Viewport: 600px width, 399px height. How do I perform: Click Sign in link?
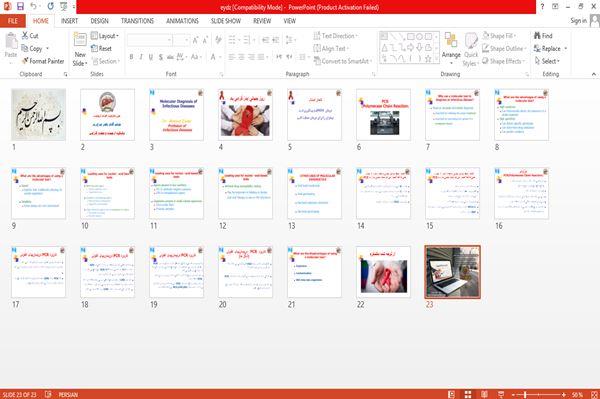tap(578, 21)
